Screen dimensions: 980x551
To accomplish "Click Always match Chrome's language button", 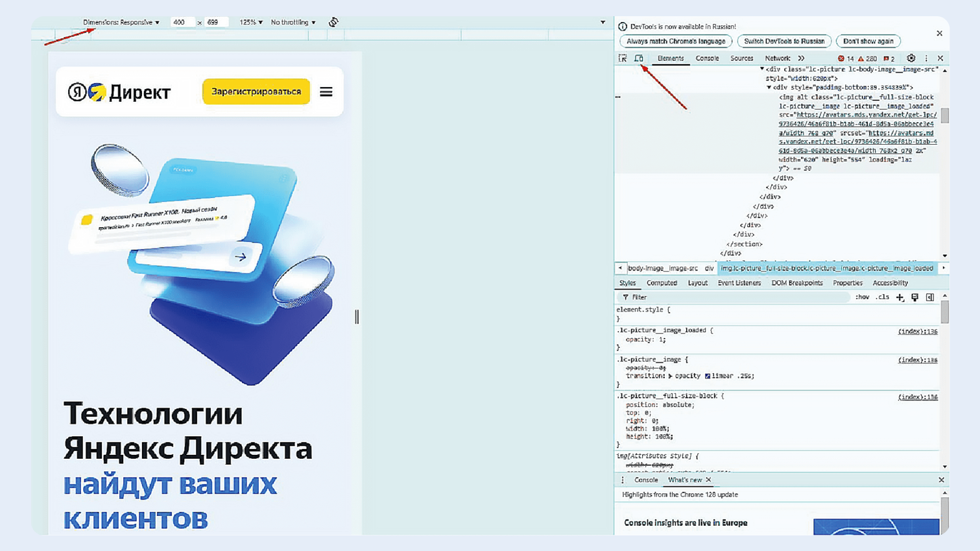I will (676, 41).
